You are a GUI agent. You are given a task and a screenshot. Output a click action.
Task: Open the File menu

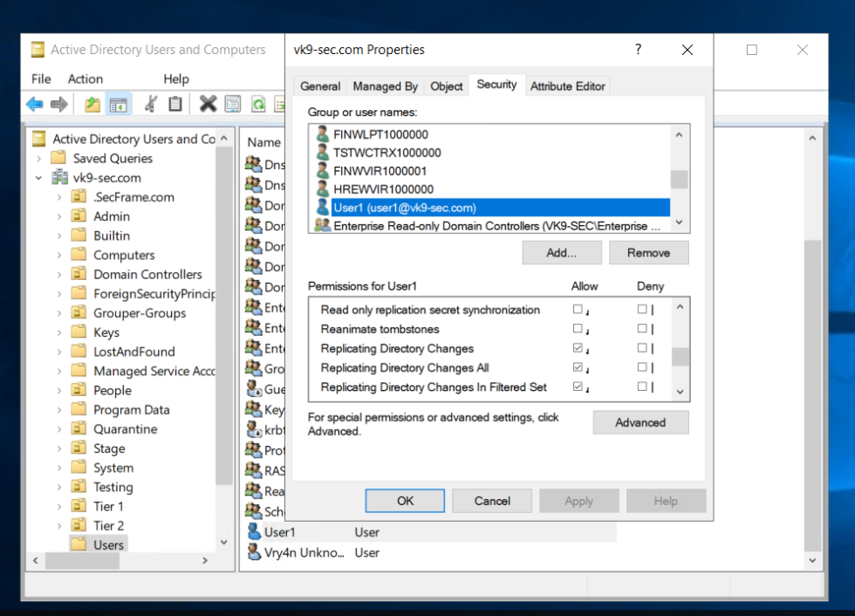click(41, 79)
